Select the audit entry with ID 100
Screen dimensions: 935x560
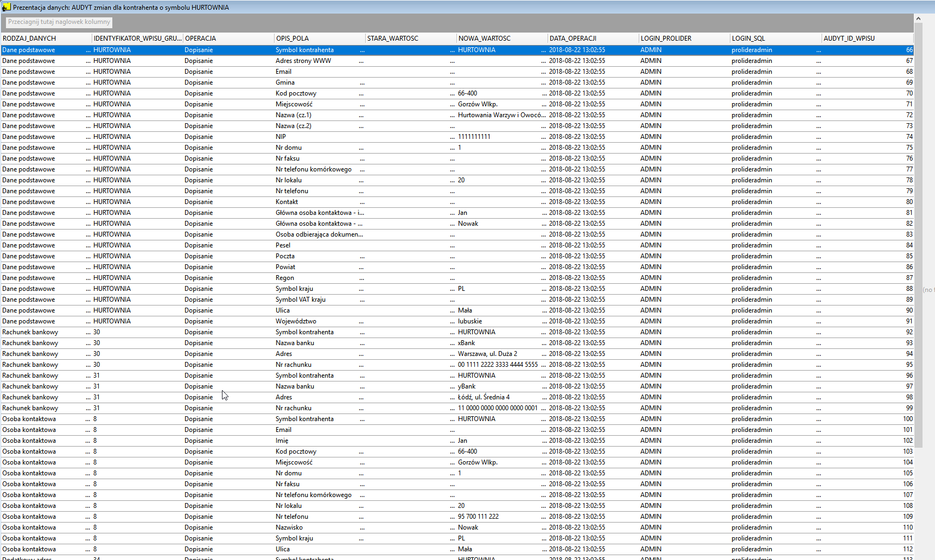(x=457, y=419)
